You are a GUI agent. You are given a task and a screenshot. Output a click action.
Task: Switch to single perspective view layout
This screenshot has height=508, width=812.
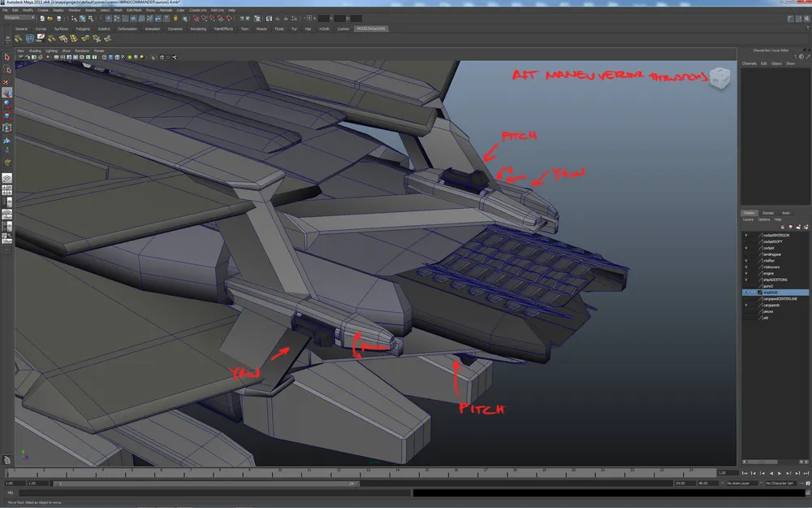pyautogui.click(x=6, y=176)
